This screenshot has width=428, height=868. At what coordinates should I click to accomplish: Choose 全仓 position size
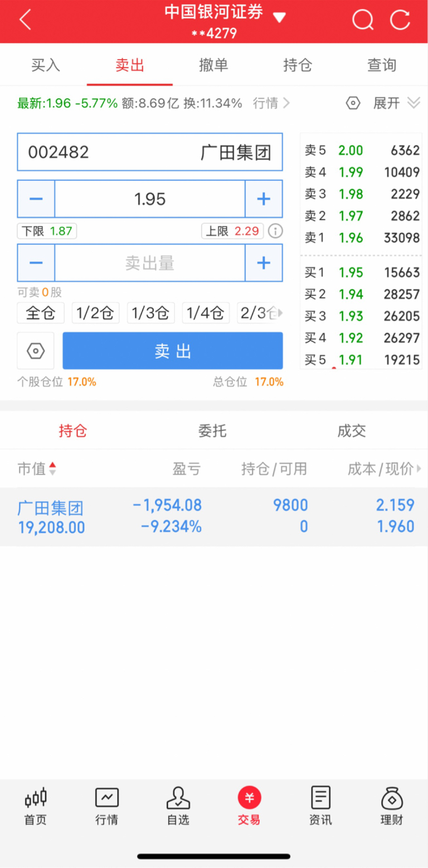tap(41, 313)
